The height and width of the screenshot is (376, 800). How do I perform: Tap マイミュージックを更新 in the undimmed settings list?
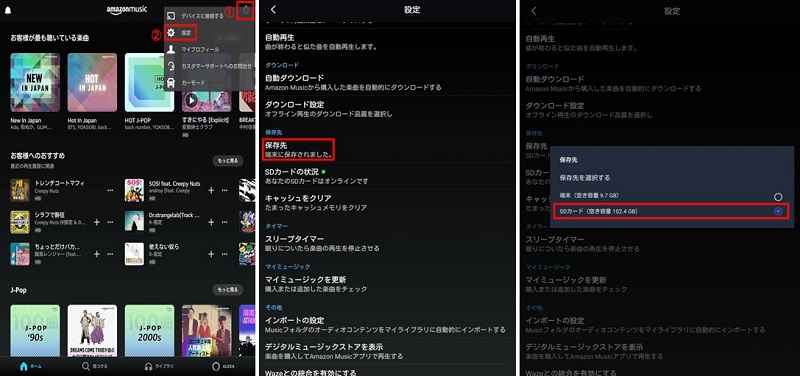pyautogui.click(x=387, y=284)
